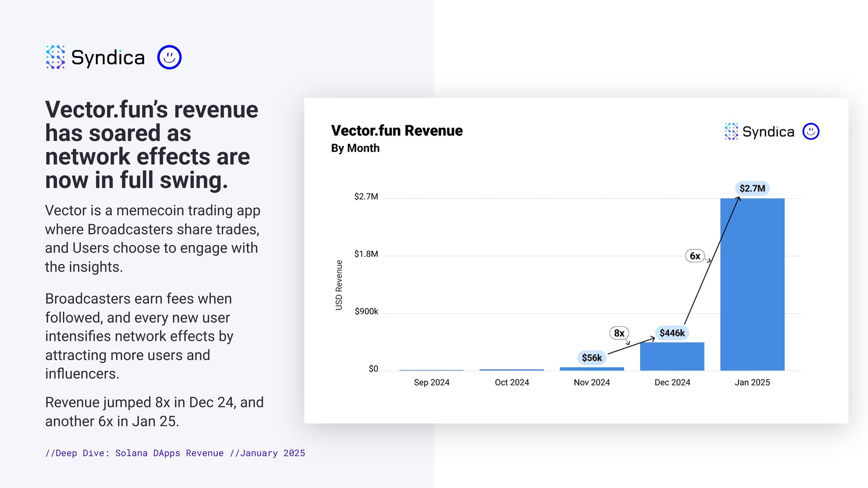Select the Nov 2024 revenue bar
The height and width of the screenshot is (488, 868).
click(592, 369)
